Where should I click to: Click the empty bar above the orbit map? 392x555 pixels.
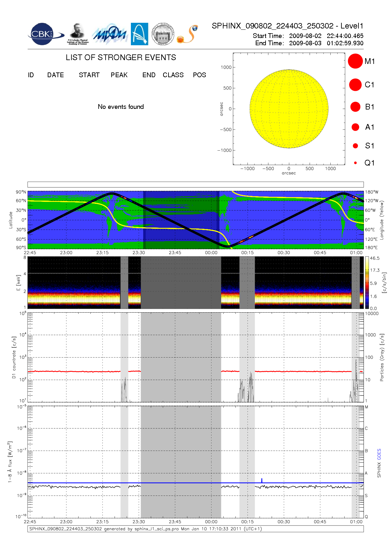[x=195, y=184]
